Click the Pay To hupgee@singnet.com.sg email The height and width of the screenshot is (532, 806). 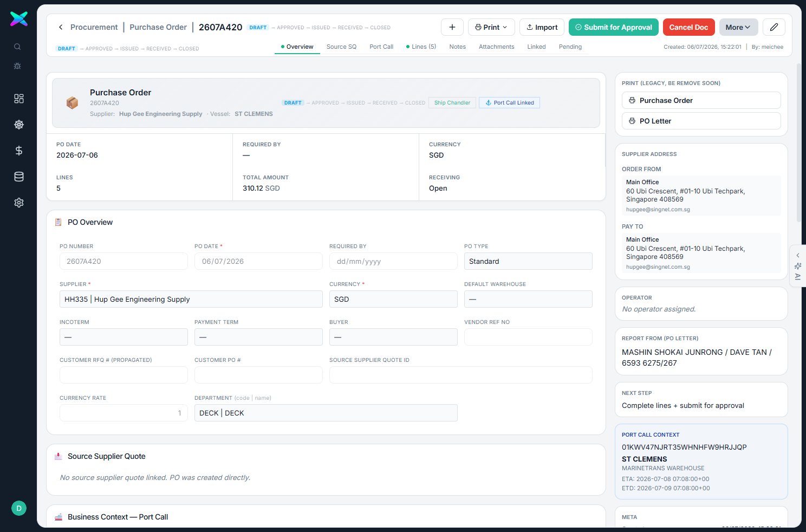click(x=658, y=267)
